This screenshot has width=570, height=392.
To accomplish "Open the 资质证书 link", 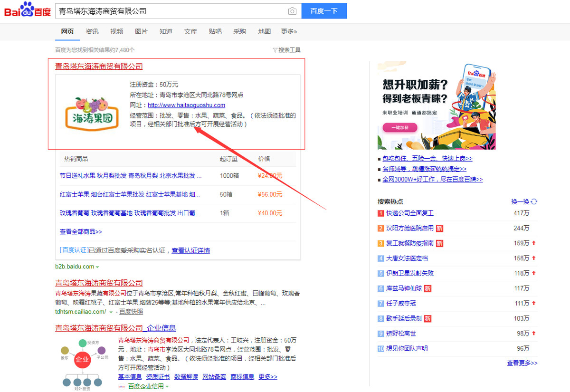I will point(158,377).
